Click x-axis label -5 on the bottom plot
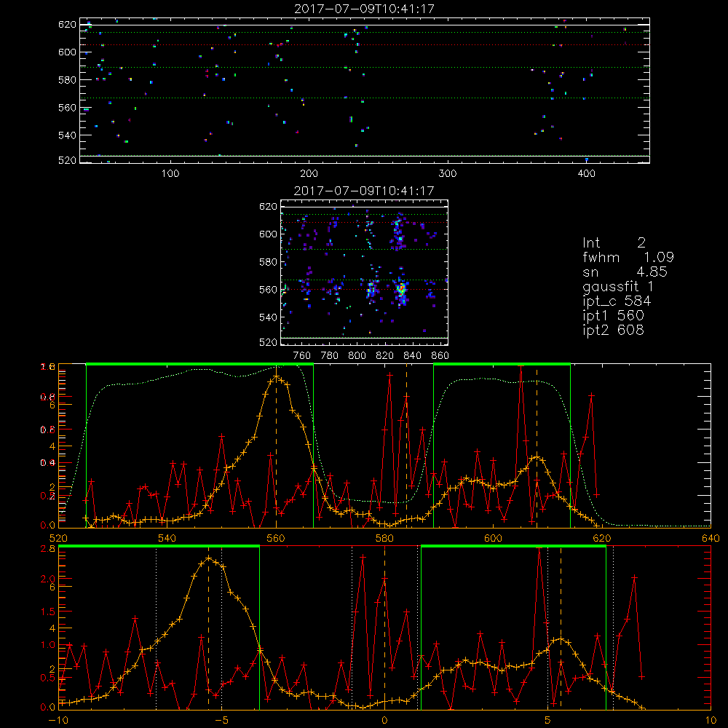Viewport: 728px width, 728px height. 221,721
